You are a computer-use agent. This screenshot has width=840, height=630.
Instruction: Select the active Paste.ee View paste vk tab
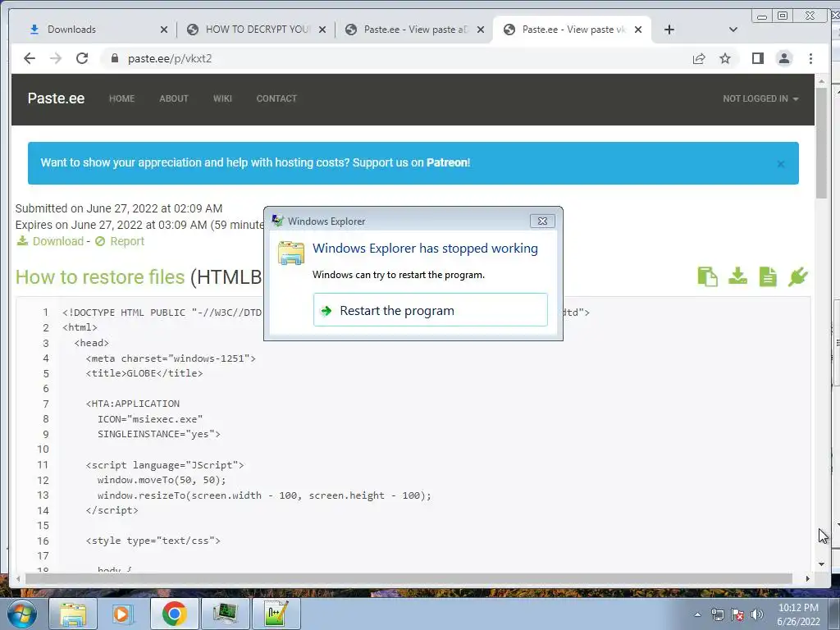(573, 30)
